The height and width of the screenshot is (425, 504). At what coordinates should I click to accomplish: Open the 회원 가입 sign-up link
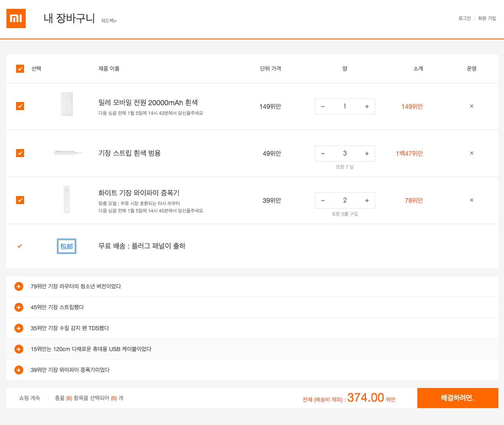pos(487,18)
